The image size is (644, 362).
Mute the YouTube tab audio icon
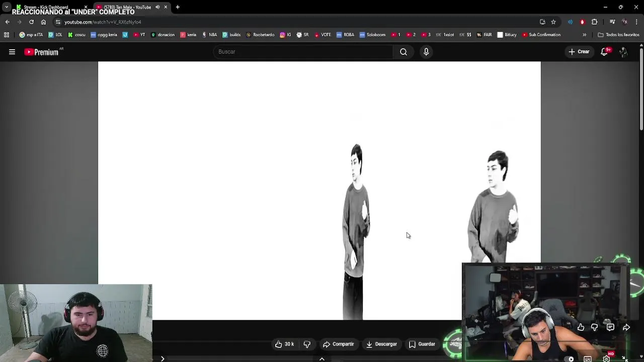157,7
